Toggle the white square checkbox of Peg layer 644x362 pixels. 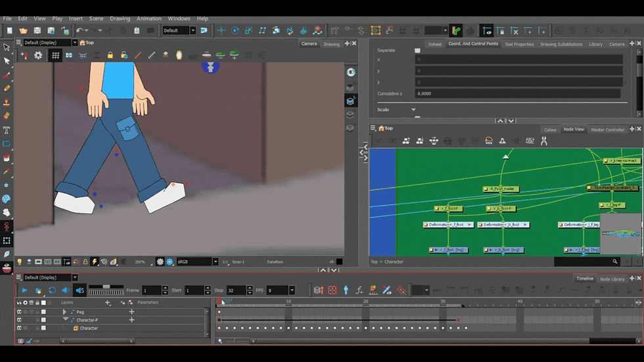pos(43,312)
